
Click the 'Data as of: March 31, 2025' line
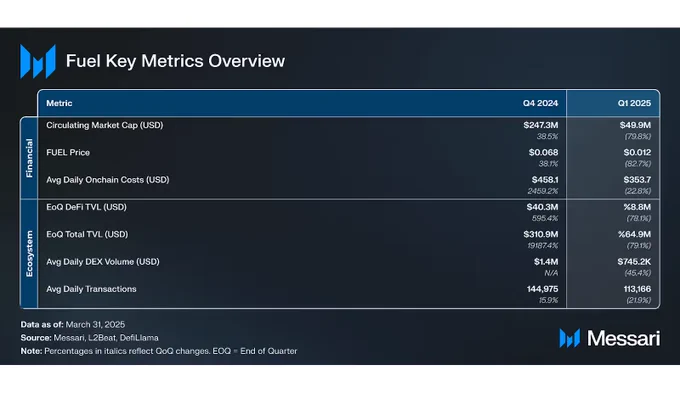[x=73, y=324]
